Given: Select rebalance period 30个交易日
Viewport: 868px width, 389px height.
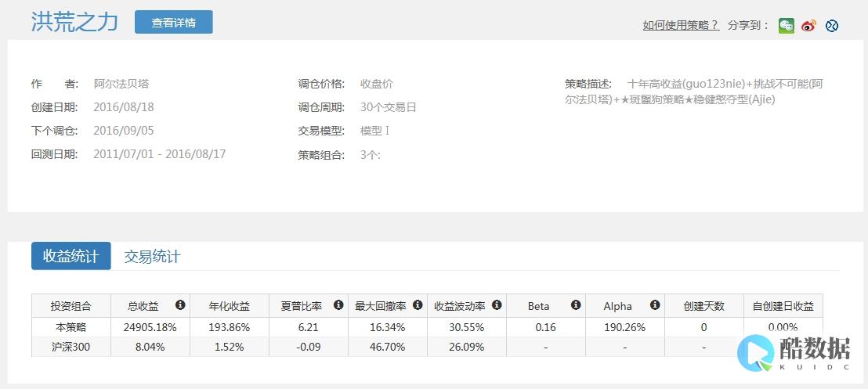Looking at the screenshot, I should pos(388,107).
